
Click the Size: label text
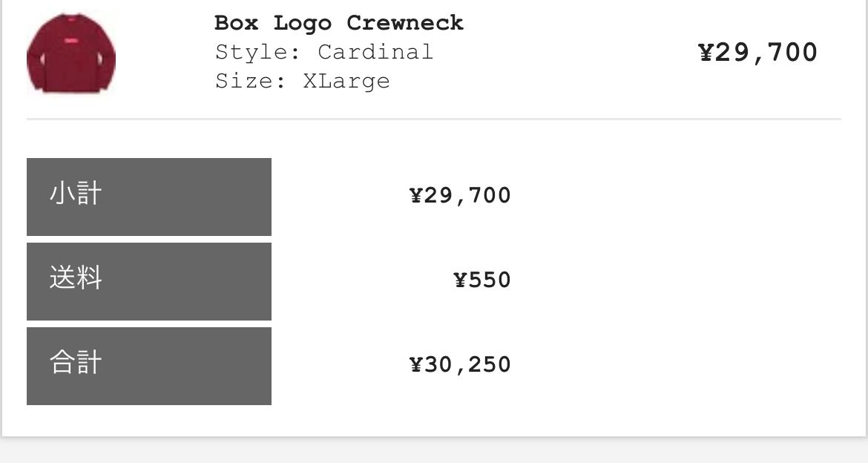pos(251,82)
